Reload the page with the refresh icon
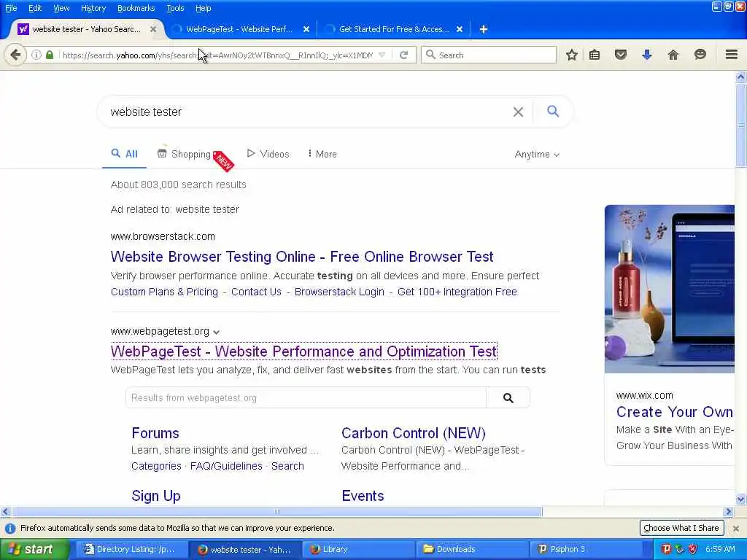Viewport: 747px width, 560px height. tap(403, 55)
